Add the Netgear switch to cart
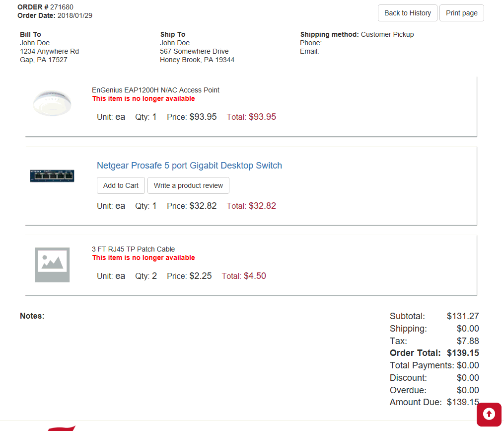504x431 pixels. pos(121,185)
